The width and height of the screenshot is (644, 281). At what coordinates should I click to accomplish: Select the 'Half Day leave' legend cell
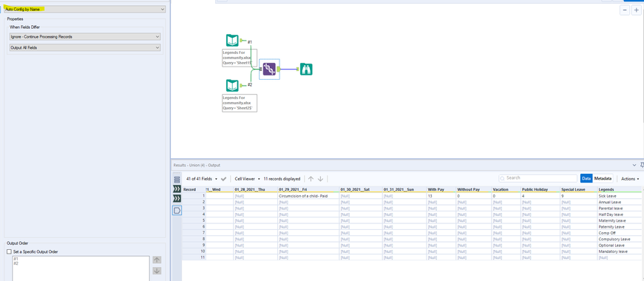619,214
